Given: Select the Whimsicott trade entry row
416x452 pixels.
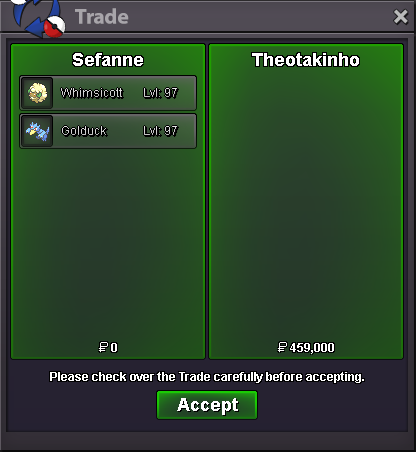Looking at the screenshot, I should tap(108, 93).
